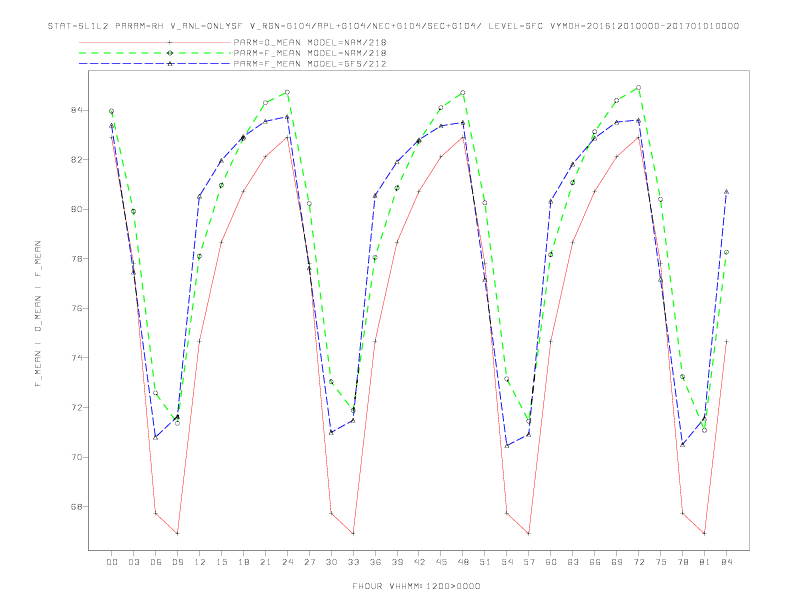Click forecast hour tick label 63

[573, 562]
